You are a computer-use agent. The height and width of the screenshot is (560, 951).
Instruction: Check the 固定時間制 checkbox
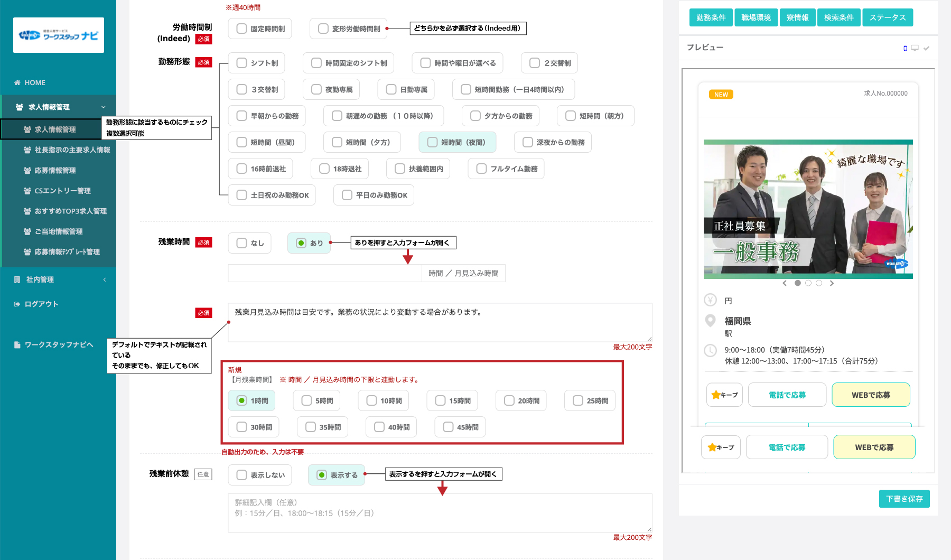pos(242,29)
